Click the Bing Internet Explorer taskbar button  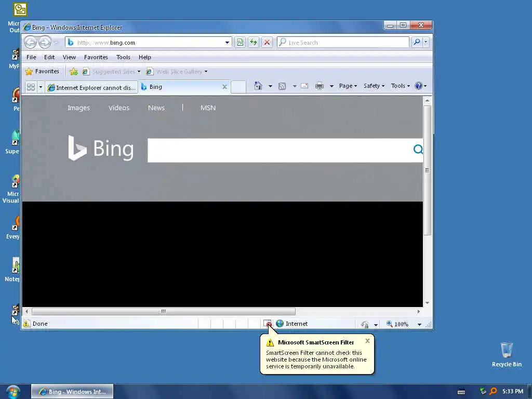pyautogui.click(x=72, y=392)
